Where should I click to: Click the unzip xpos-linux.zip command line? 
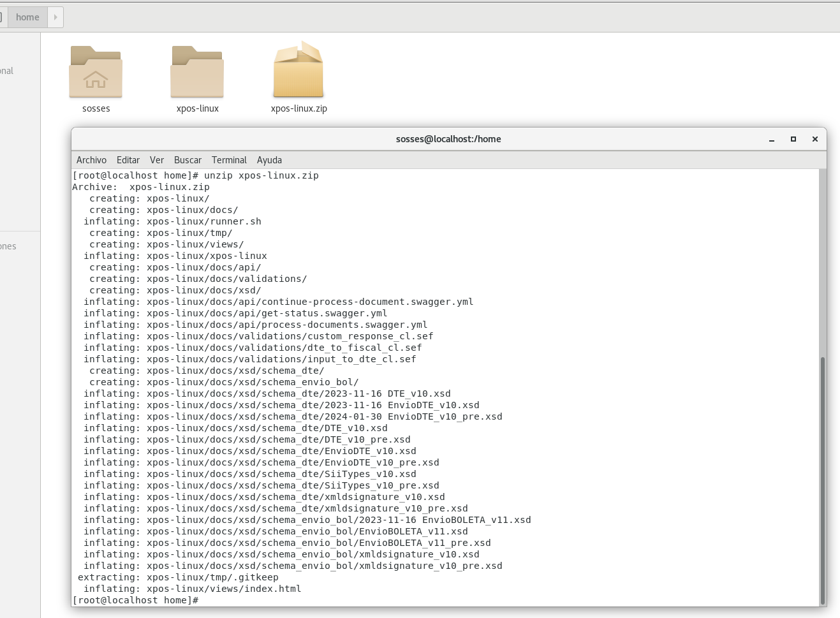[195, 175]
